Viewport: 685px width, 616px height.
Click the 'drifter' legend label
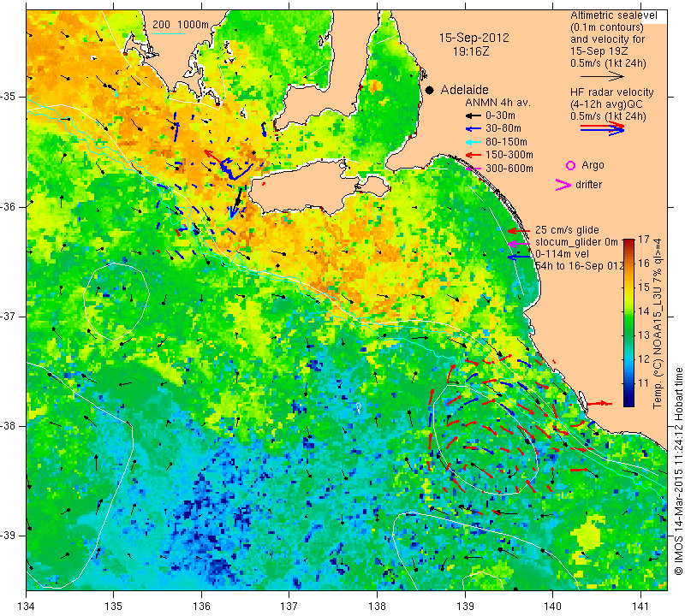(588, 185)
